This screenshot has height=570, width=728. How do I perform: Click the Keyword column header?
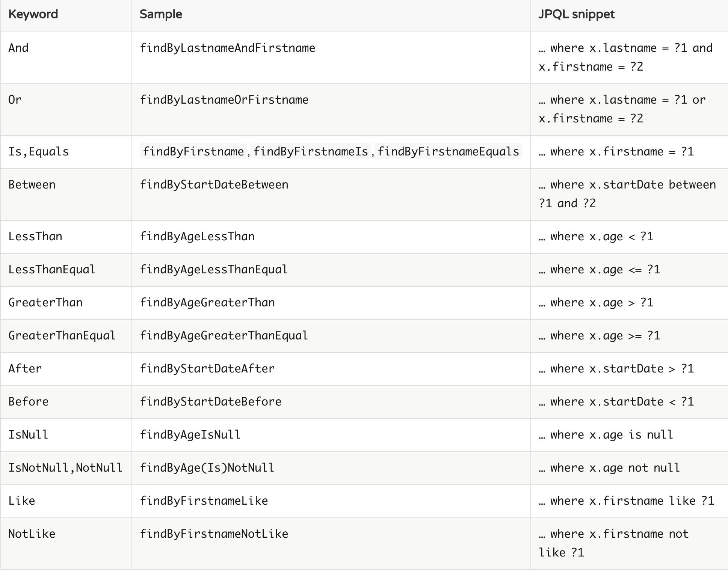click(33, 14)
